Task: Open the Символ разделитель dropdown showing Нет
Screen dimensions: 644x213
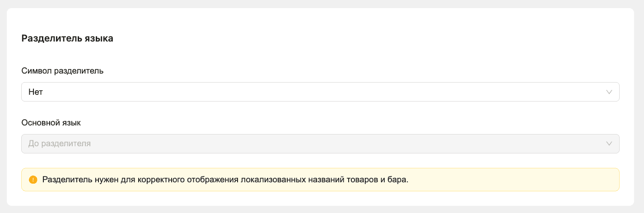Action: tap(320, 92)
